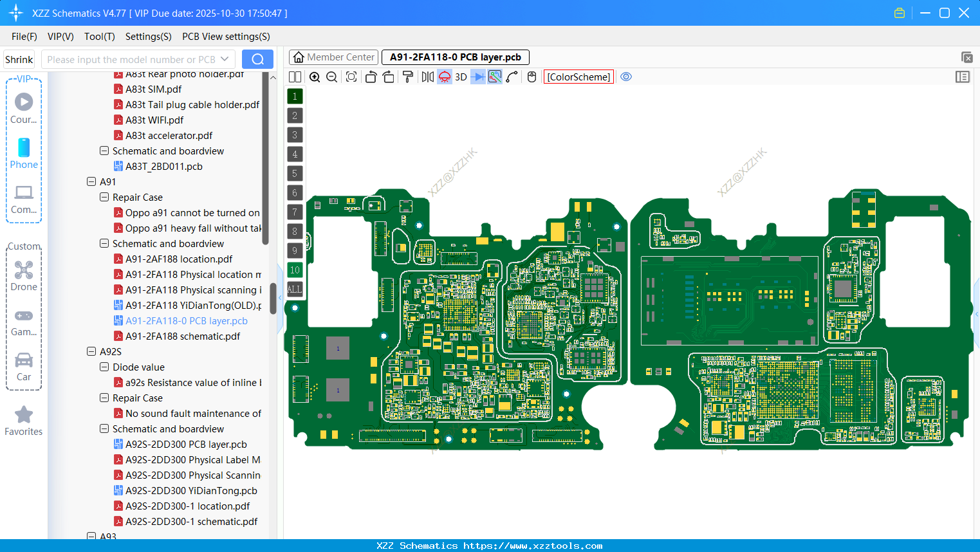Toggle the split-screen view icon

(x=295, y=77)
